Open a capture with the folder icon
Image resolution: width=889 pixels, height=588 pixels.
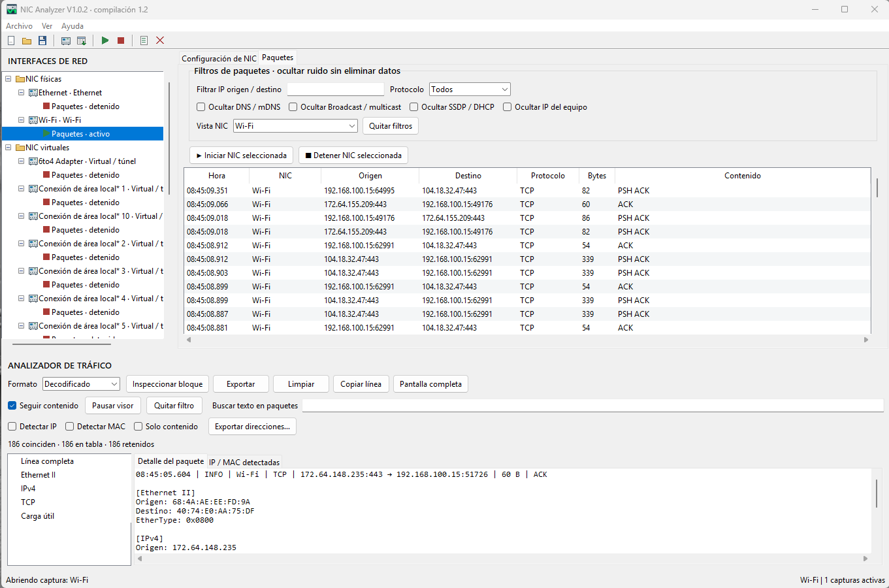27,41
